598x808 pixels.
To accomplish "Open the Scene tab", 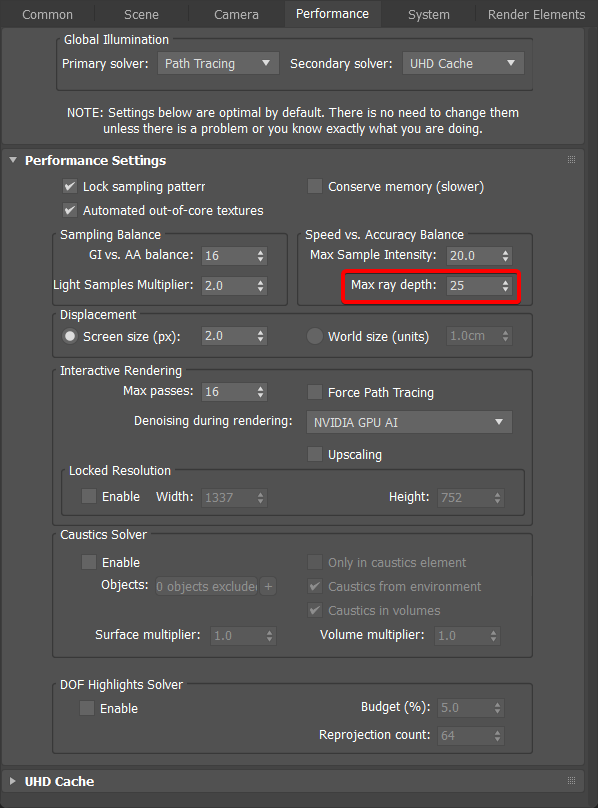I will (x=141, y=14).
